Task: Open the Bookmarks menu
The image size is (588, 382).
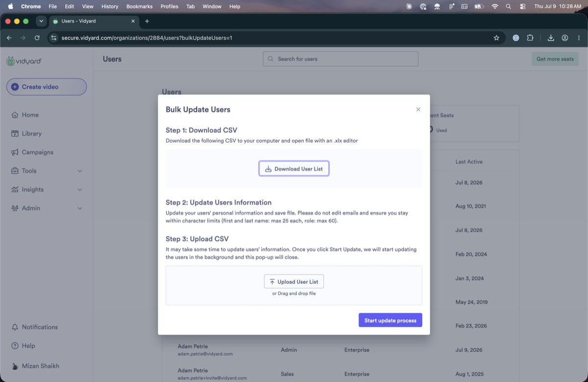Action: coord(139,6)
